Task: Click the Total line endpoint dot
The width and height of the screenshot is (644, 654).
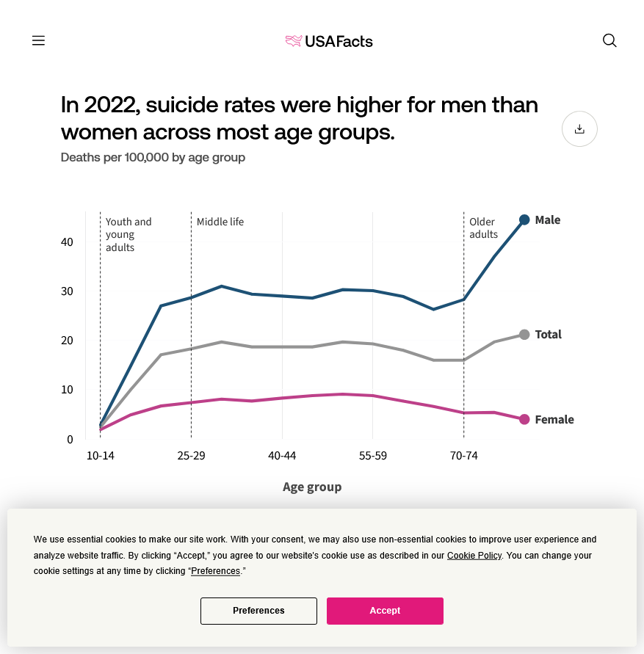Action: coord(524,335)
